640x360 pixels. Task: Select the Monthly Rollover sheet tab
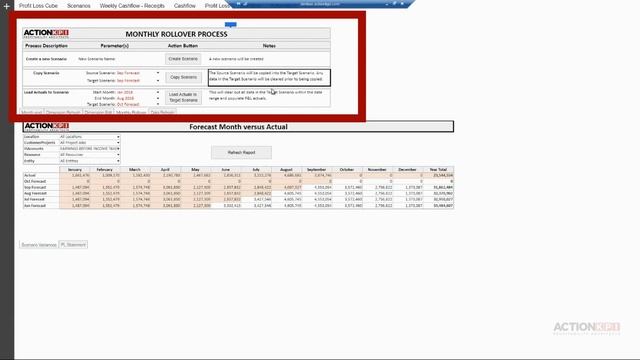coord(131,112)
